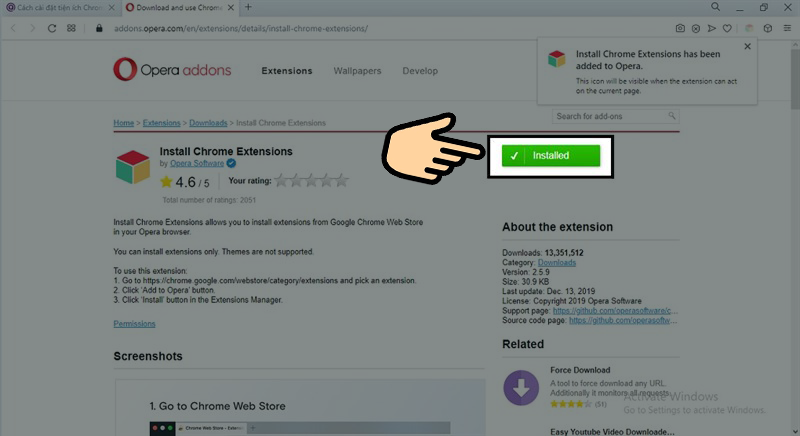The image size is (800, 436).
Task: Open the Downloads category link
Action: [557, 263]
